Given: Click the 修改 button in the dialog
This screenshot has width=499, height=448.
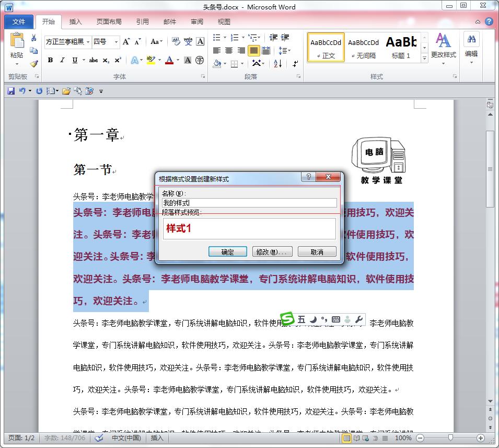Looking at the screenshot, I should (x=272, y=251).
